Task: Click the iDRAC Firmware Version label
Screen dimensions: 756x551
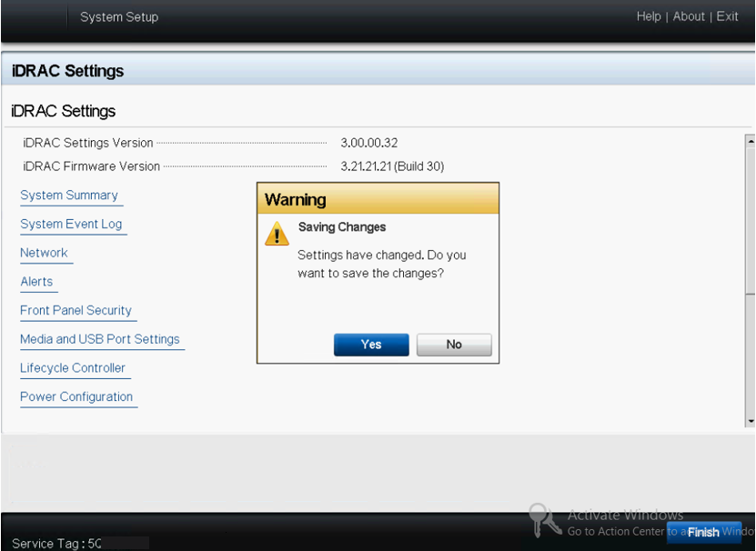Action: 91,166
